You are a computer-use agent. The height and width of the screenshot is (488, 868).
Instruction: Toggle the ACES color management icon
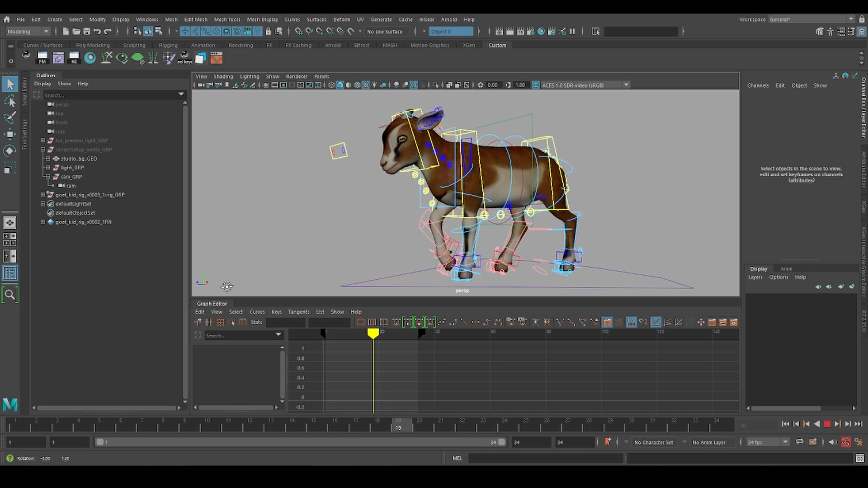tap(536, 85)
